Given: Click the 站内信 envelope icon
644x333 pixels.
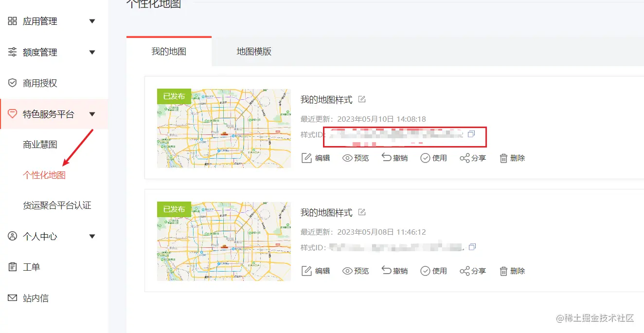Looking at the screenshot, I should tap(13, 298).
